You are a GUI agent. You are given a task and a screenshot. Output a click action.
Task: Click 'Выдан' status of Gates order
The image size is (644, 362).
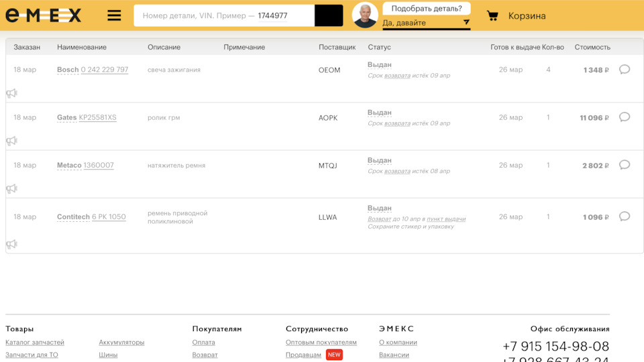coord(380,113)
